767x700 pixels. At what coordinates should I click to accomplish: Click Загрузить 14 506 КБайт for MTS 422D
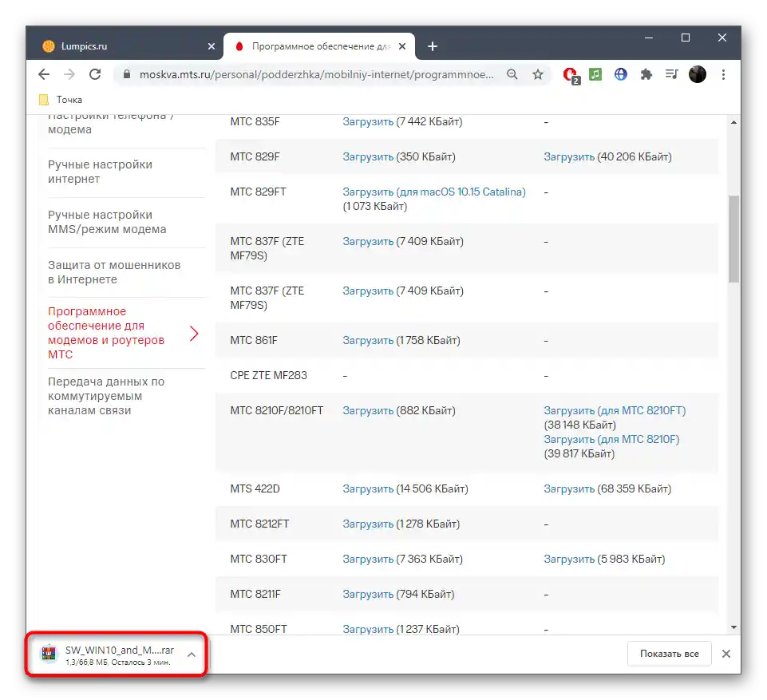click(x=368, y=488)
